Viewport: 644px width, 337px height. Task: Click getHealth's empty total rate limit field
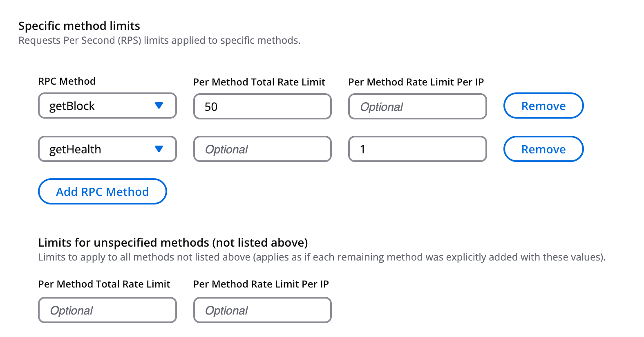[262, 149]
